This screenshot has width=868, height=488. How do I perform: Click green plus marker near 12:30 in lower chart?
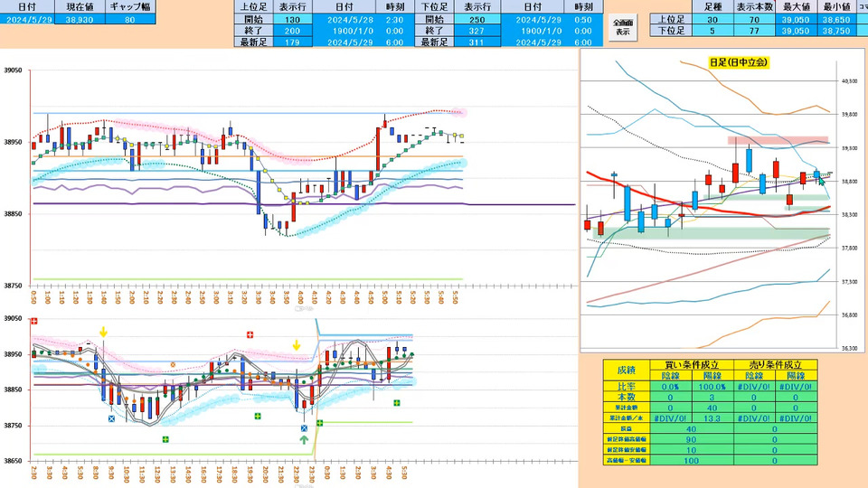click(165, 439)
